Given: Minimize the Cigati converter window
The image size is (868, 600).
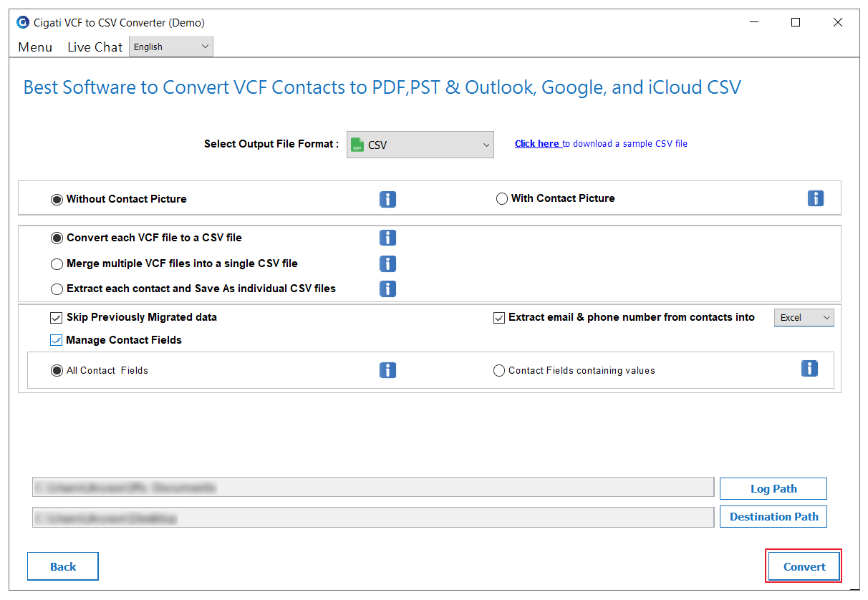Looking at the screenshot, I should click(x=753, y=22).
